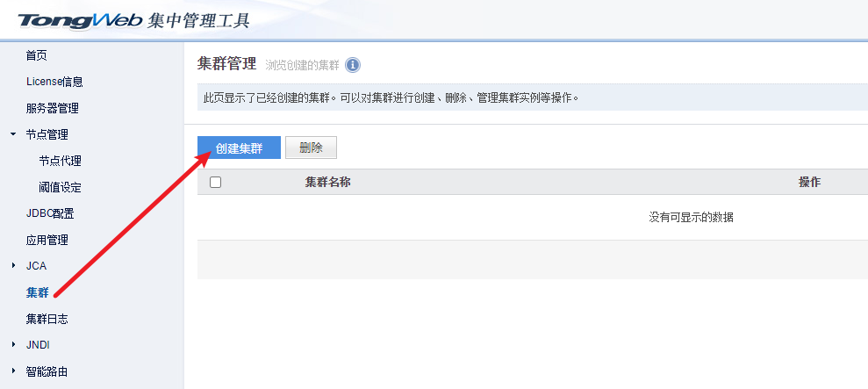Open 集群日志 in the sidebar
Viewport: 868px width, 389px height.
point(47,319)
